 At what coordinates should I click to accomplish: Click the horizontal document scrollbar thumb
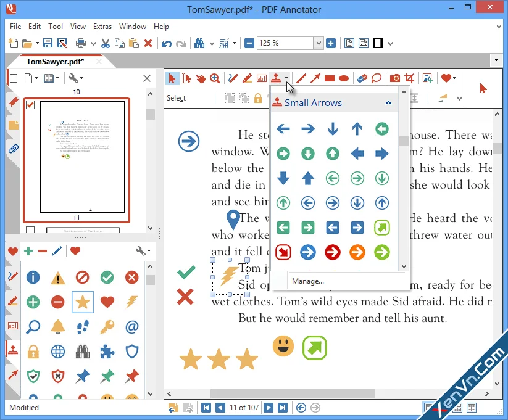[293, 393]
